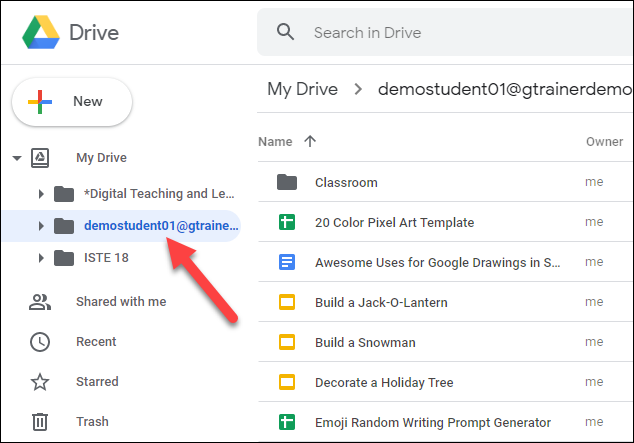This screenshot has height=443, width=634.
Task: Click Decorate a Holiday Tree Slides icon
Action: 287,382
